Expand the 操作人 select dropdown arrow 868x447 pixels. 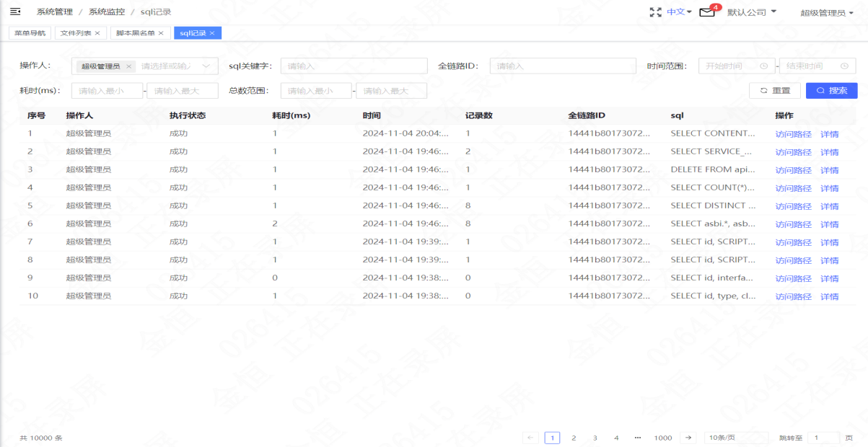pyautogui.click(x=206, y=66)
